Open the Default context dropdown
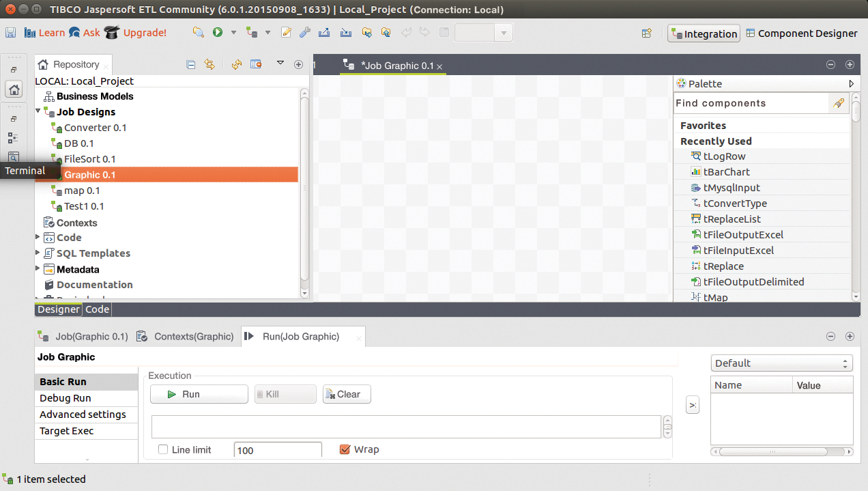Viewport: 868px width, 491px height. 781,363
